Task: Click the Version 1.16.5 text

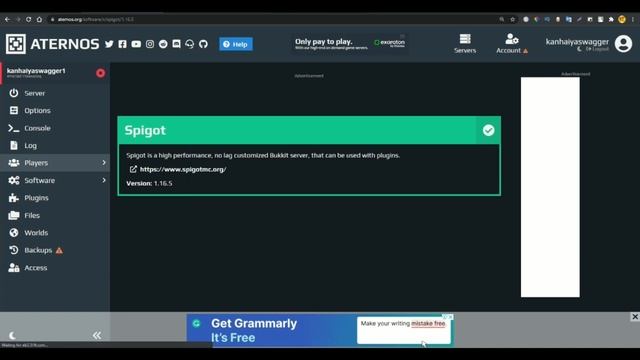Action: coord(149,183)
